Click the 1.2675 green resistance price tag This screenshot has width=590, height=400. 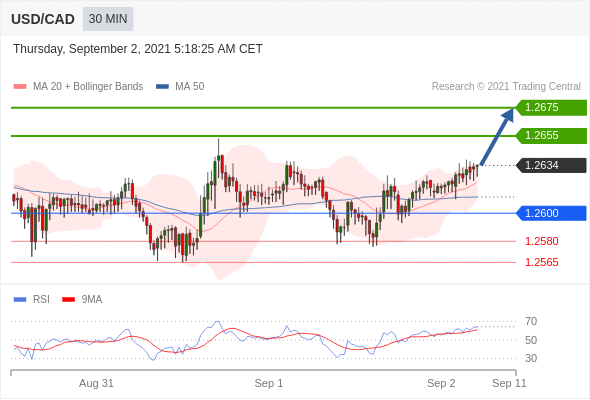coord(551,108)
